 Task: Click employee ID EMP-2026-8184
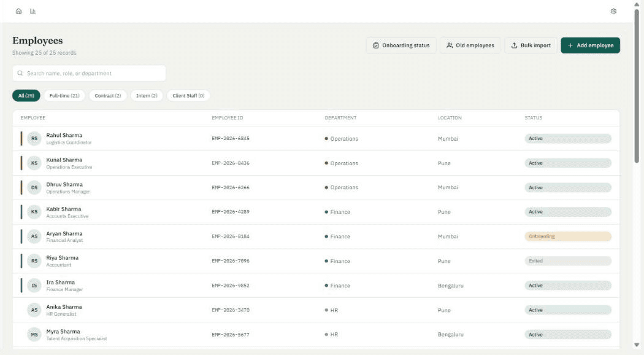click(x=231, y=236)
